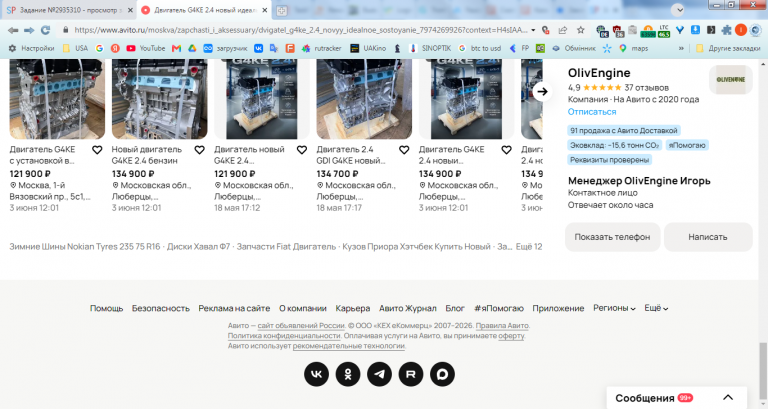Screen dimensions: 768x409
Task: Open the 37 отзывов reviews link
Action: [x=646, y=88]
